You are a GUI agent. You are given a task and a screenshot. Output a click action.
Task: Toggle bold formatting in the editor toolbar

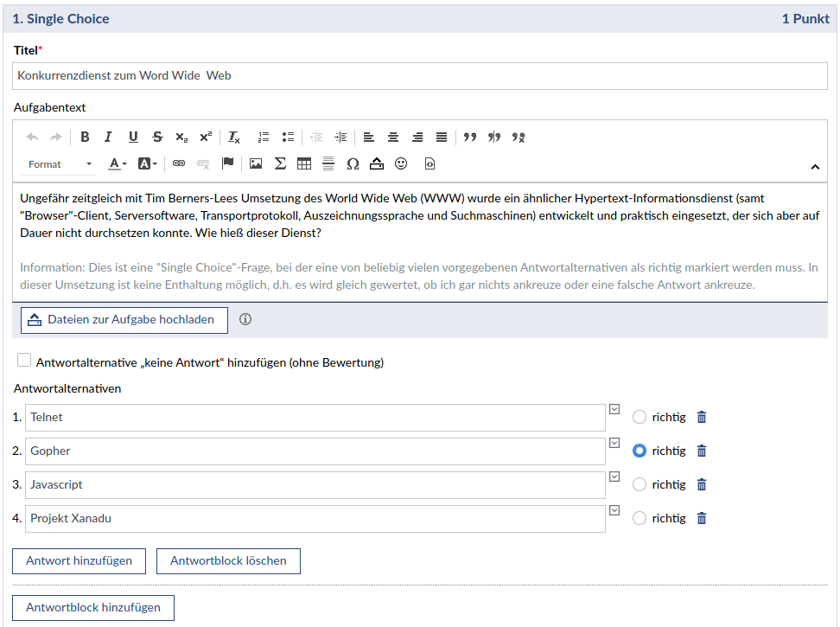point(85,137)
